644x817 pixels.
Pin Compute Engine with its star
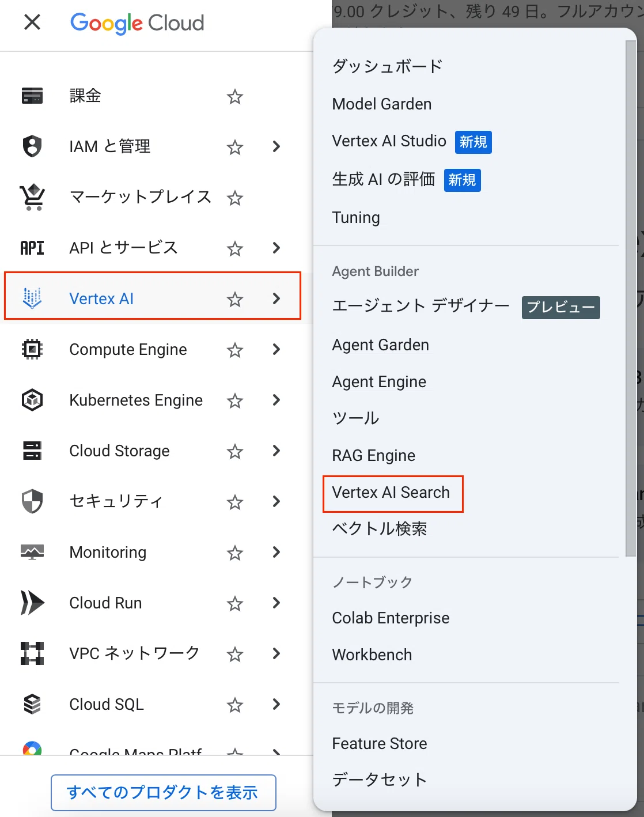tap(235, 350)
